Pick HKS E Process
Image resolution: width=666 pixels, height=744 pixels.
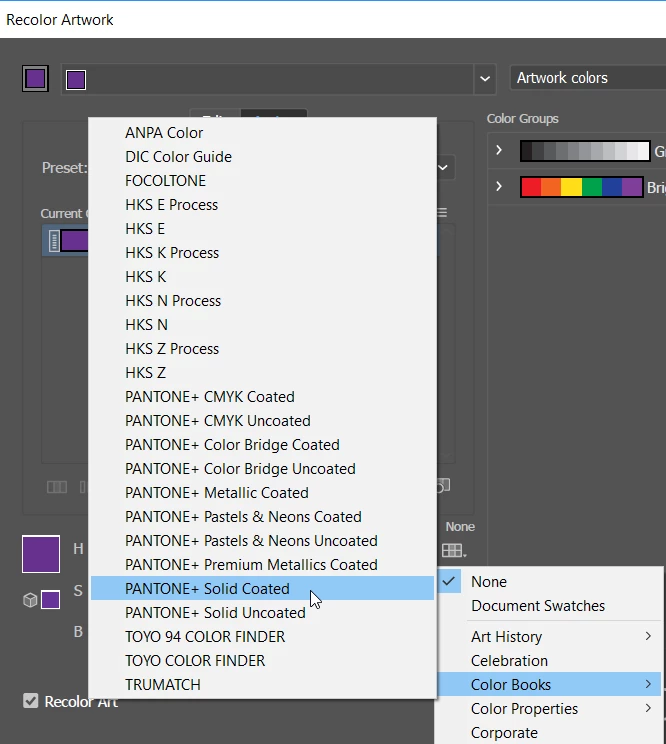[x=262, y=205]
